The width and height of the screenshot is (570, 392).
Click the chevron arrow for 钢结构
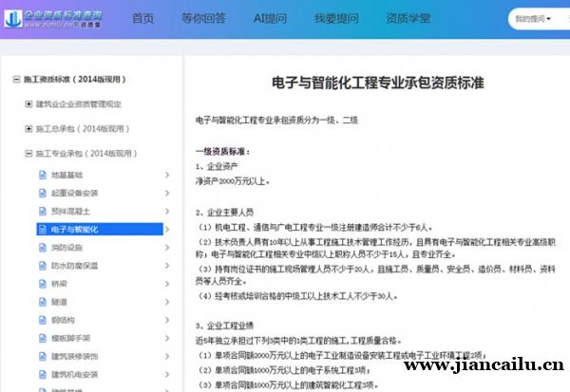tap(167, 320)
